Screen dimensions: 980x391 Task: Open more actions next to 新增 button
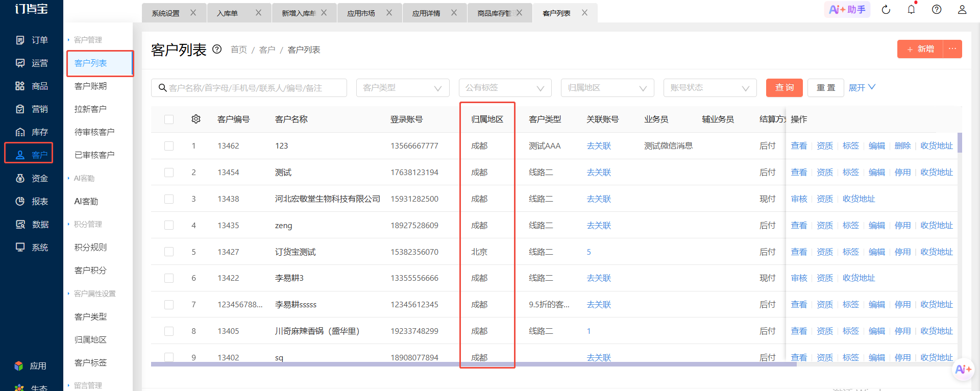[952, 49]
